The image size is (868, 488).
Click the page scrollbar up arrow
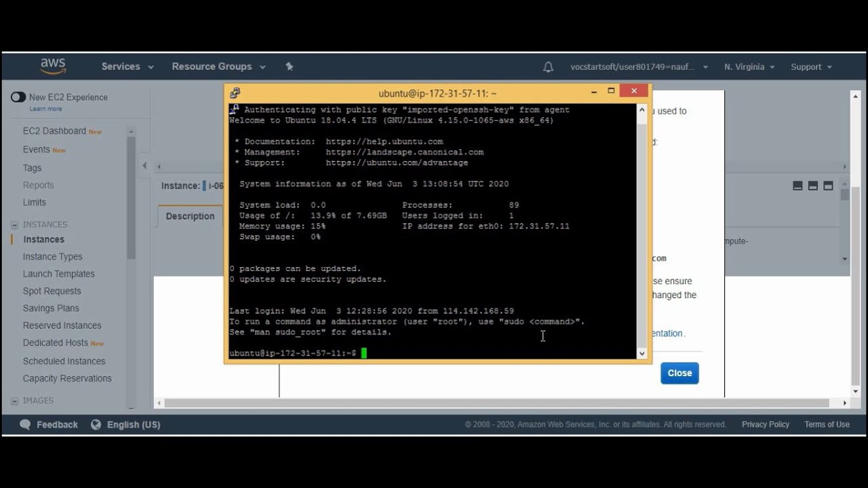[x=855, y=96]
